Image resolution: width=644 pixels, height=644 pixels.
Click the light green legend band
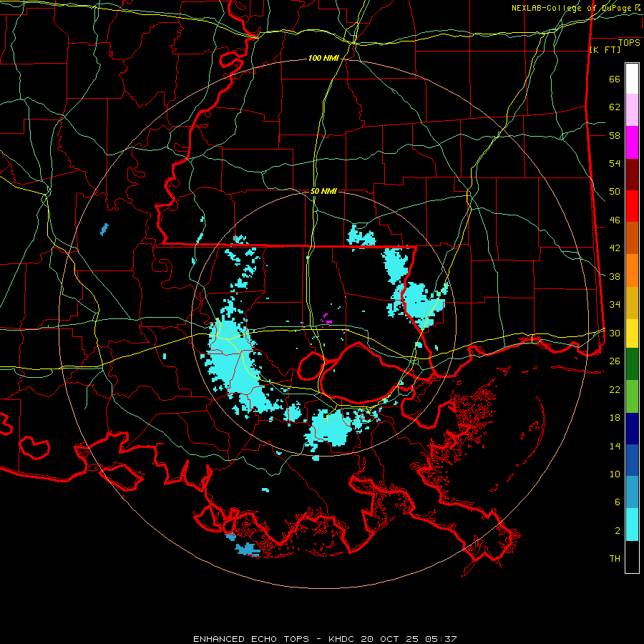point(632,396)
